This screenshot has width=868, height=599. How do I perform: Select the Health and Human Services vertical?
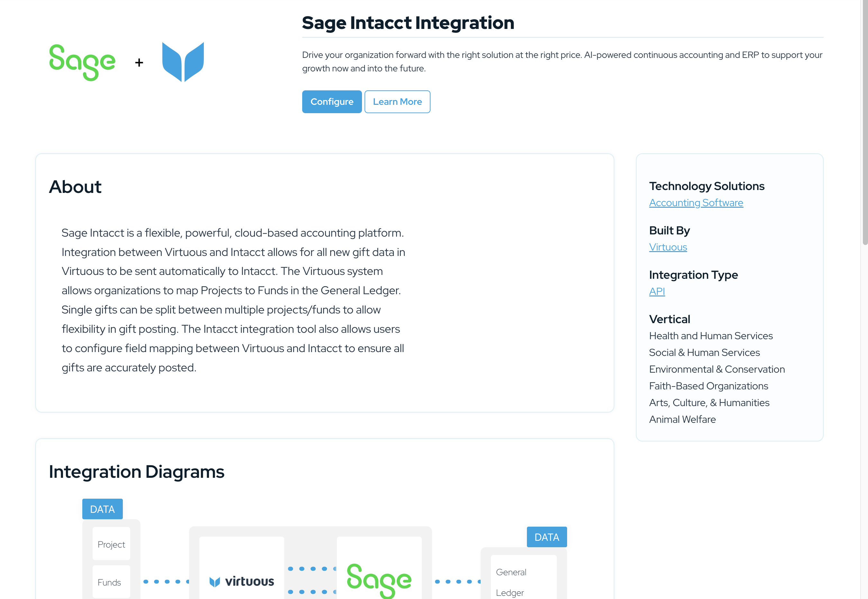[711, 336]
